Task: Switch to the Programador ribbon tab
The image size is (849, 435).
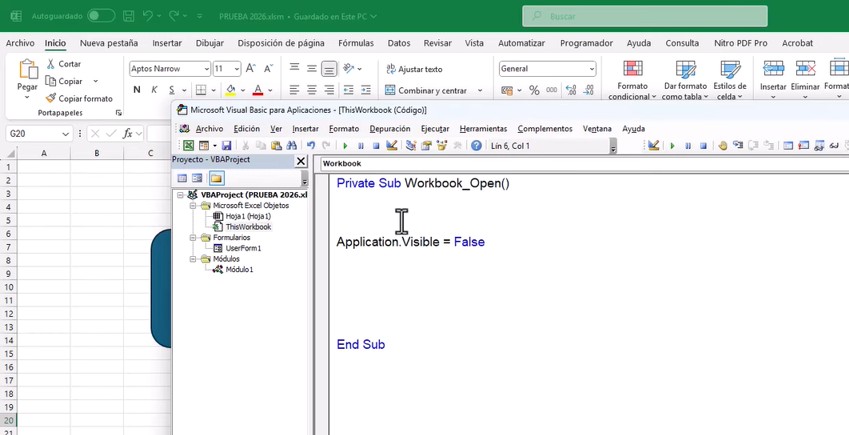Action: point(586,43)
